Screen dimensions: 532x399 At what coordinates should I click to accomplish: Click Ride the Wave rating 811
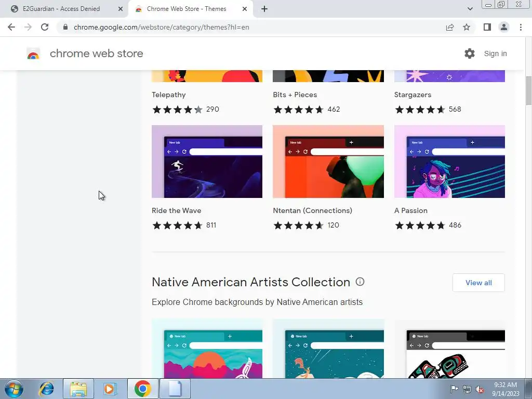184,225
